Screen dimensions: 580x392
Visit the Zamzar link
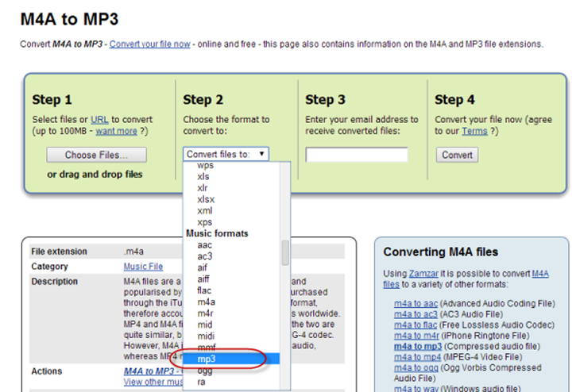(x=423, y=274)
